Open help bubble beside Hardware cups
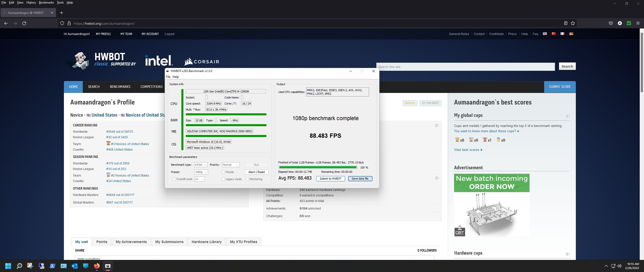 [567, 254]
